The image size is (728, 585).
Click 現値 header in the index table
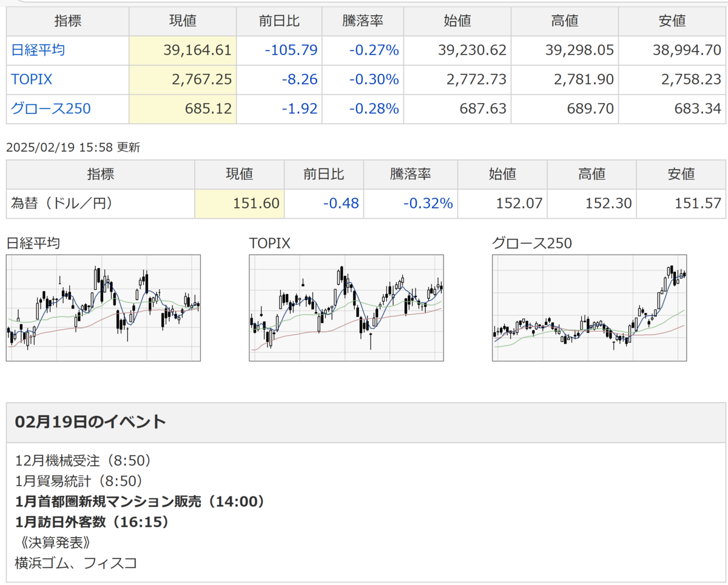point(183,21)
